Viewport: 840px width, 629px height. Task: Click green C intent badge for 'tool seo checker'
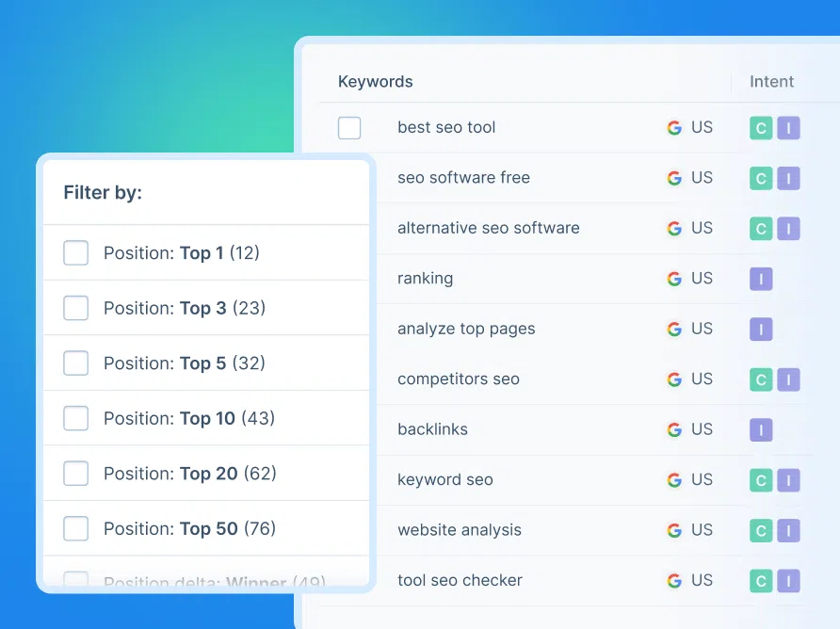coord(761,581)
